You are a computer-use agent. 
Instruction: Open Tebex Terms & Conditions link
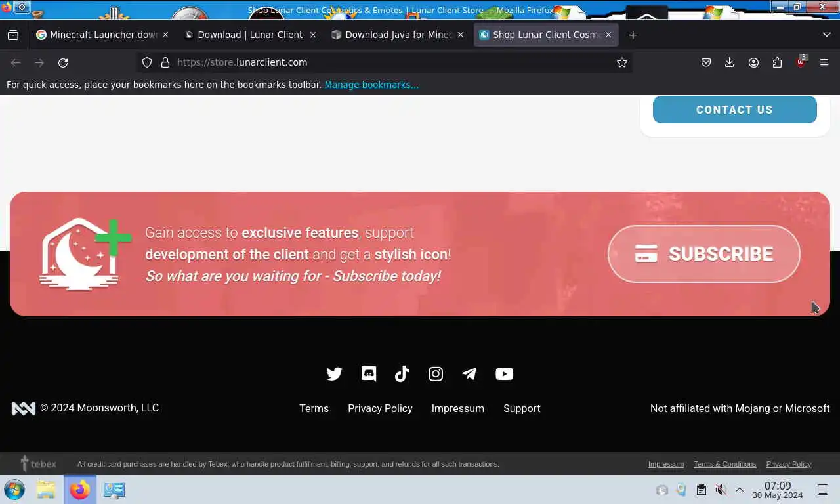click(x=725, y=464)
